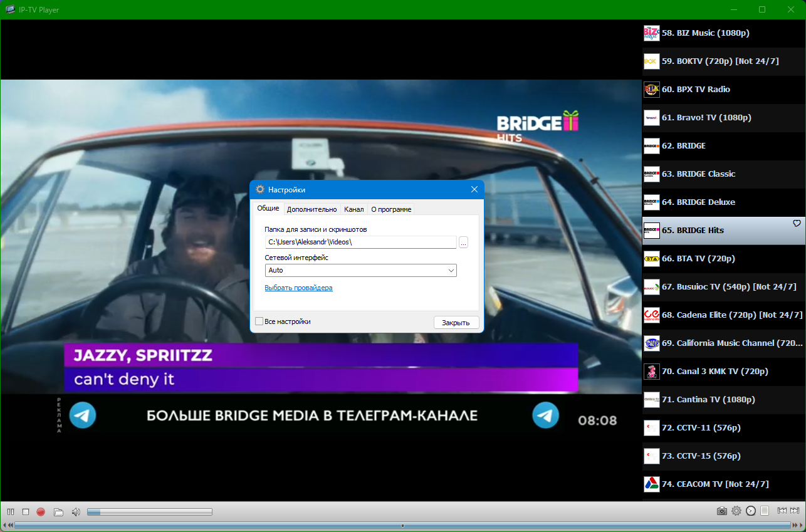
Task: Toggle the channel list icon
Action: pos(765,511)
